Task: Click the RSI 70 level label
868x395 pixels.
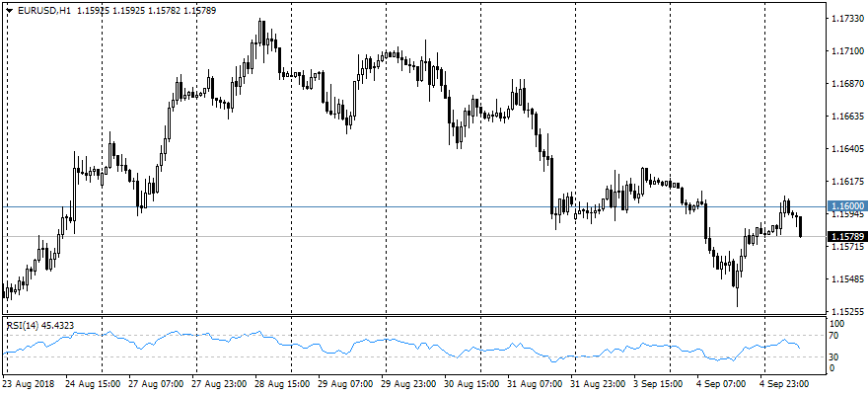Action: click(x=833, y=337)
